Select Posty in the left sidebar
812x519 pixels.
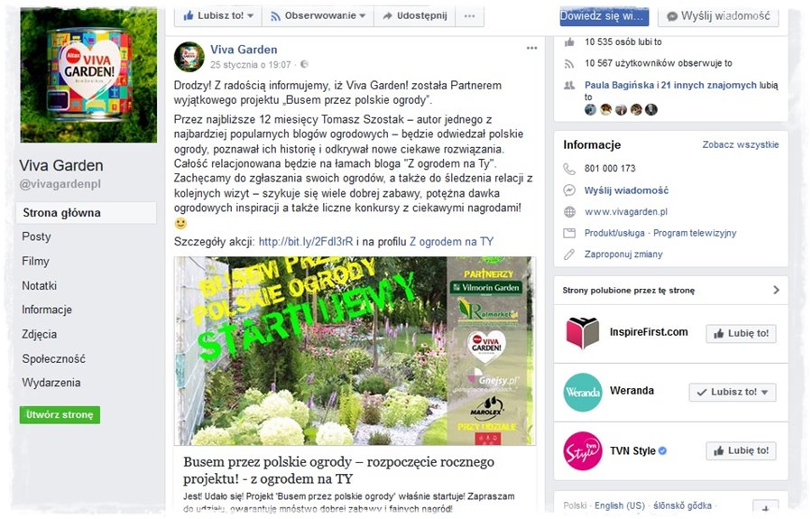coord(36,236)
